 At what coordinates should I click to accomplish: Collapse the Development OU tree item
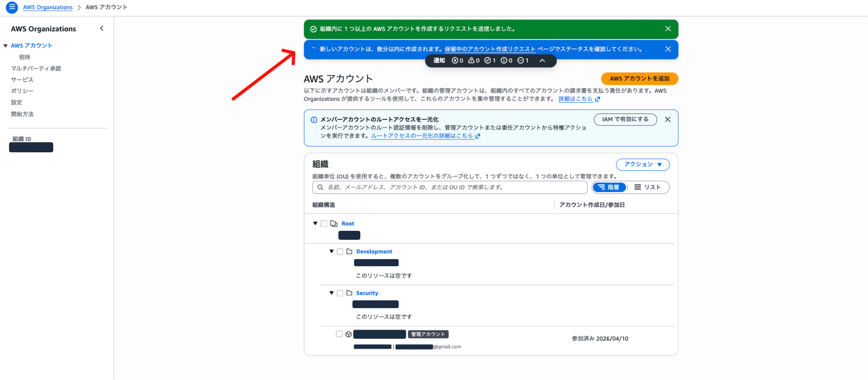(x=332, y=251)
